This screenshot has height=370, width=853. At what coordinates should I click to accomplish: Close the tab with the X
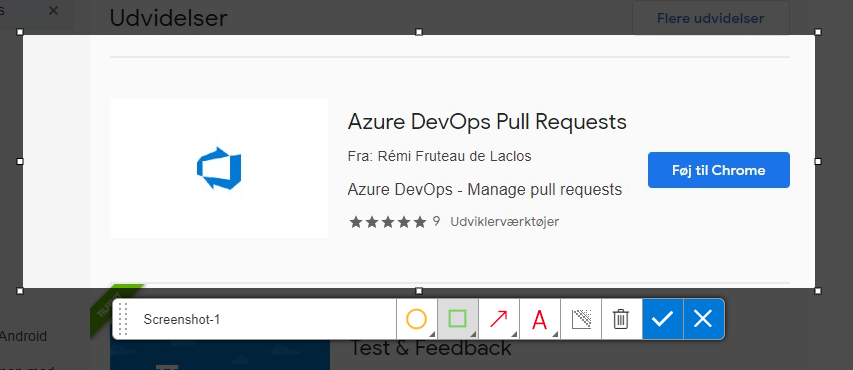[53, 10]
